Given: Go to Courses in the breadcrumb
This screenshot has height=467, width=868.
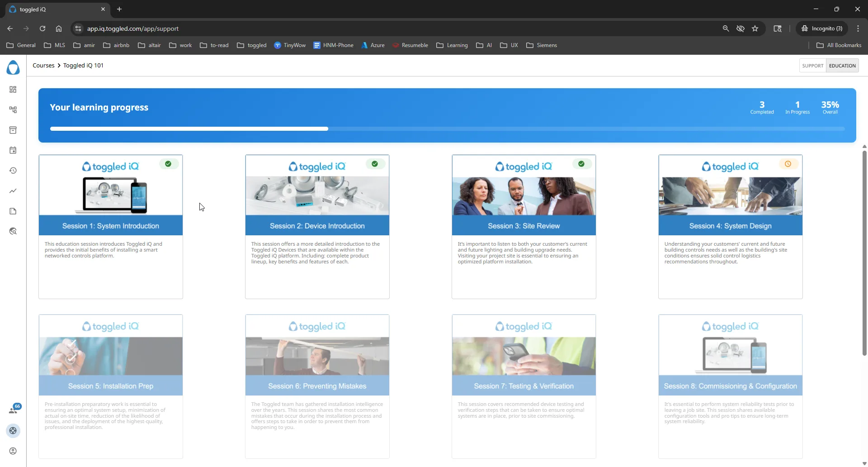Looking at the screenshot, I should pyautogui.click(x=43, y=66).
